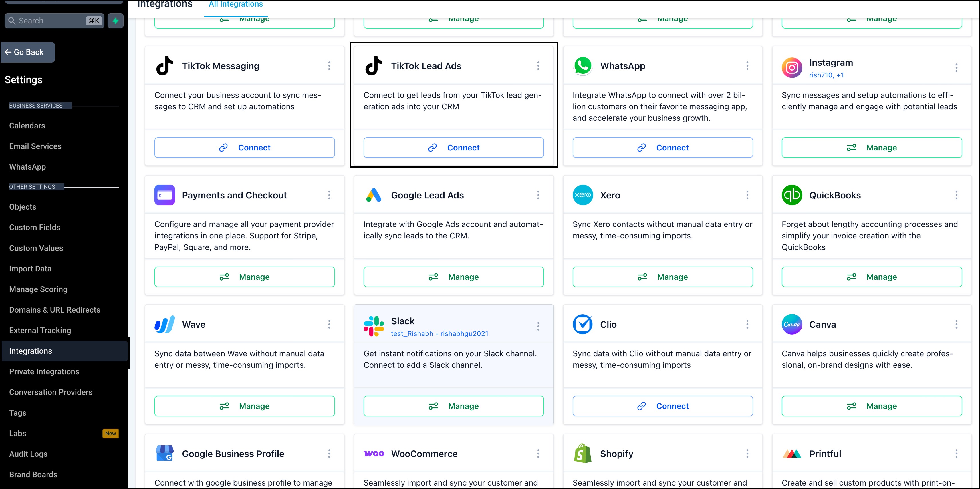Connect the TikTok Lead Ads integration

click(x=453, y=148)
